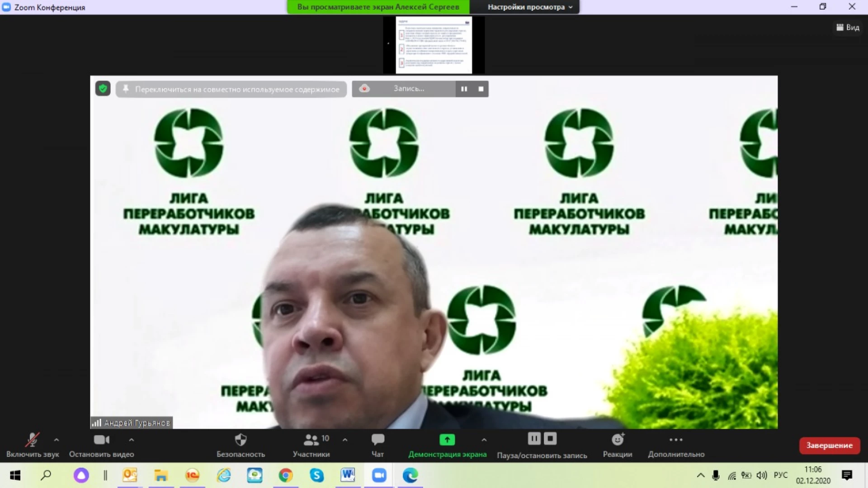
Task: Click the green encryption shield icon
Action: [103, 89]
